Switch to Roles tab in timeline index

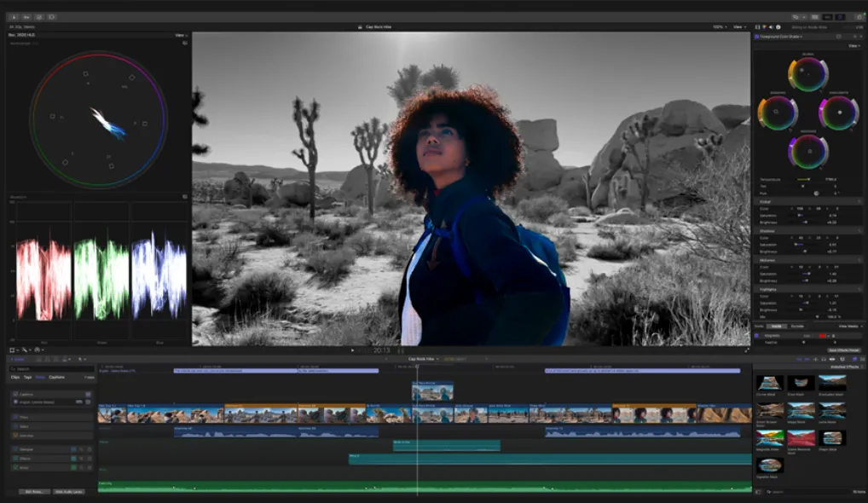click(40, 378)
